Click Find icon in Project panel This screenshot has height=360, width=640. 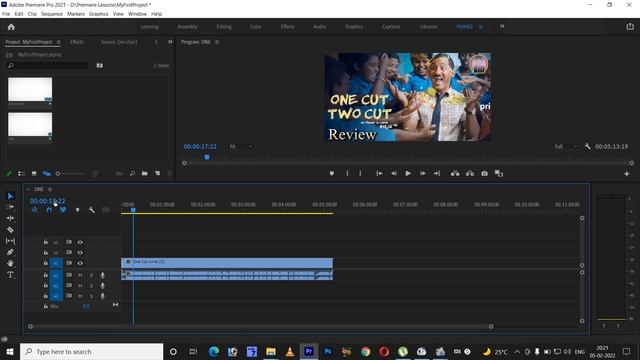coord(132,173)
